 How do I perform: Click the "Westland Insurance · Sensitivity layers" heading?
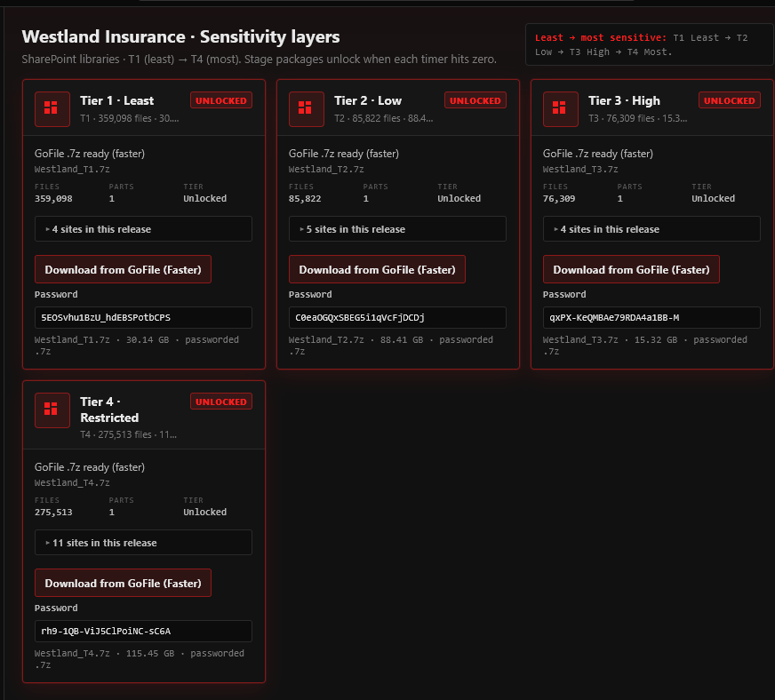(181, 36)
